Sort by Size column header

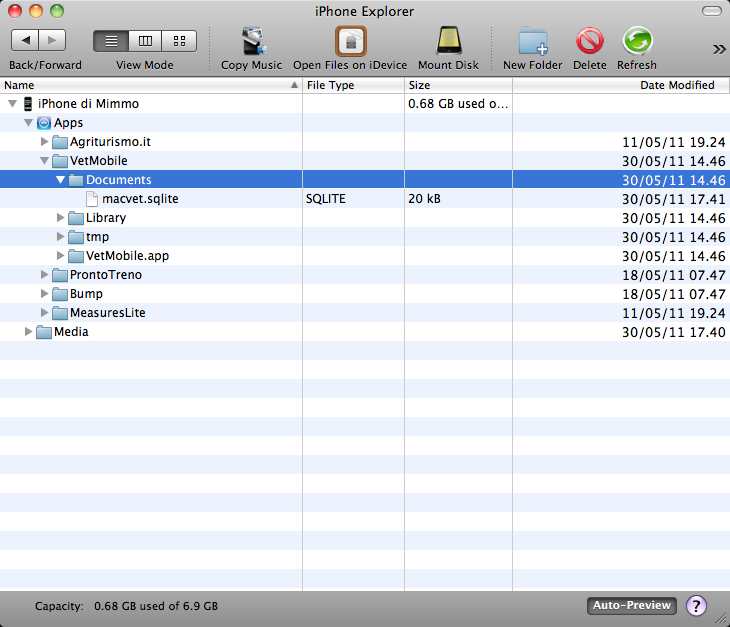tap(458, 85)
